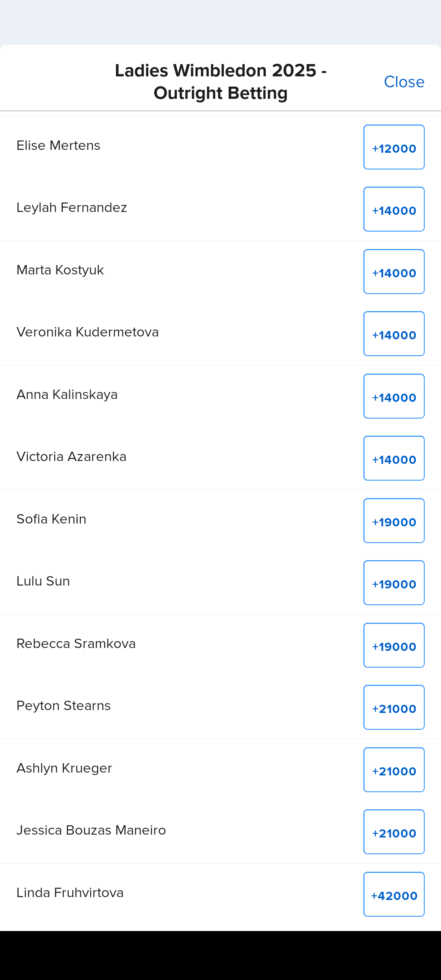
Task: Select Elise Mertens +12000 odds
Action: tap(394, 147)
